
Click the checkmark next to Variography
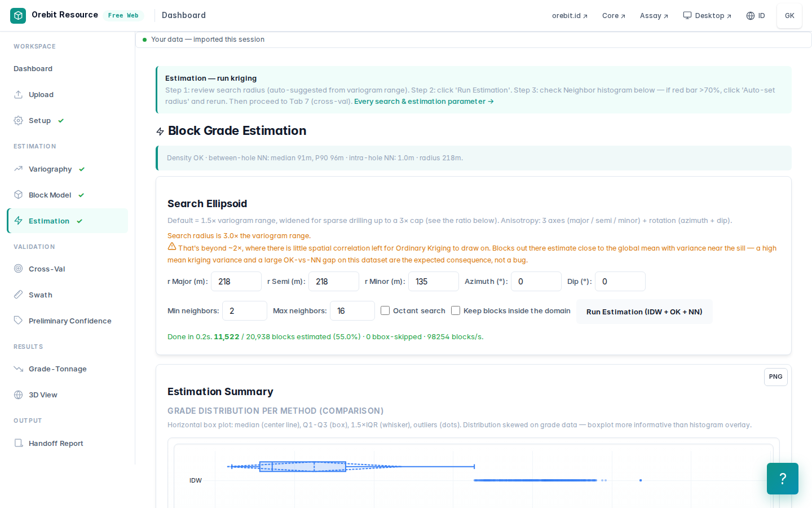(x=82, y=169)
